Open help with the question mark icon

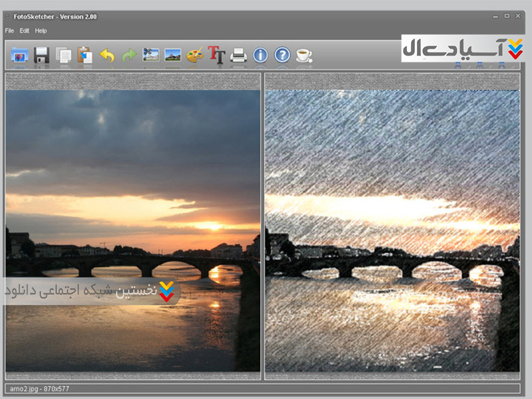(282, 55)
